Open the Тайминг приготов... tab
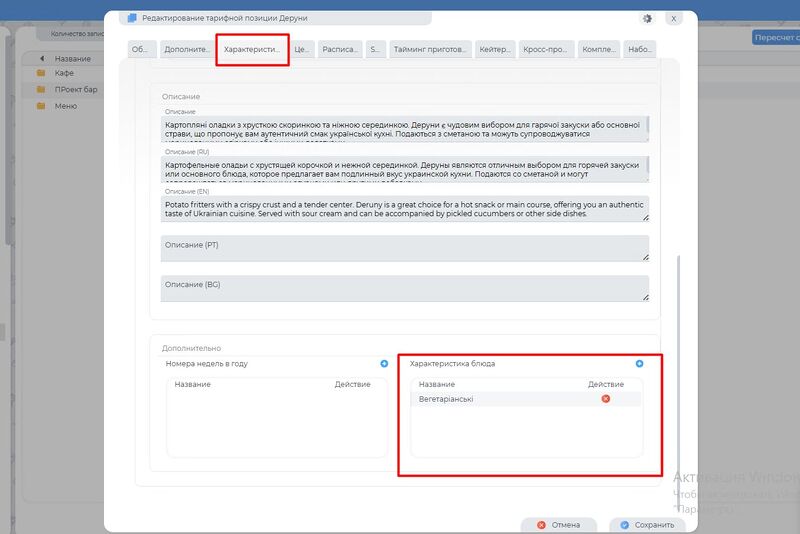 [x=429, y=49]
